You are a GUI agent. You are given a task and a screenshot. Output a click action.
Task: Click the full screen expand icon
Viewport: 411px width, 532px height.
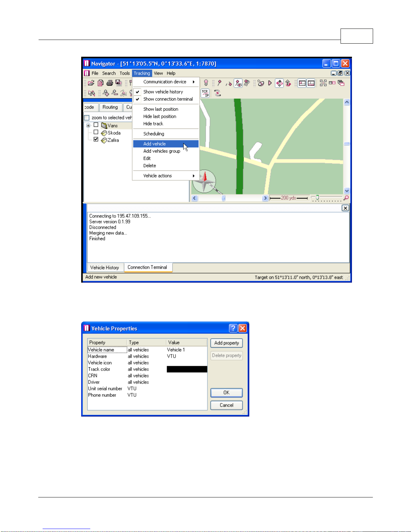(323, 83)
